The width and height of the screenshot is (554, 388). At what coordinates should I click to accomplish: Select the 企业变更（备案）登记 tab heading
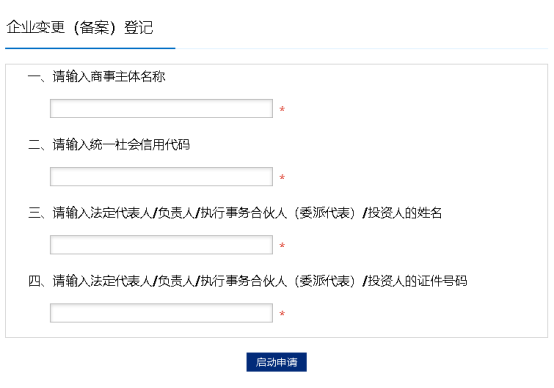80,28
